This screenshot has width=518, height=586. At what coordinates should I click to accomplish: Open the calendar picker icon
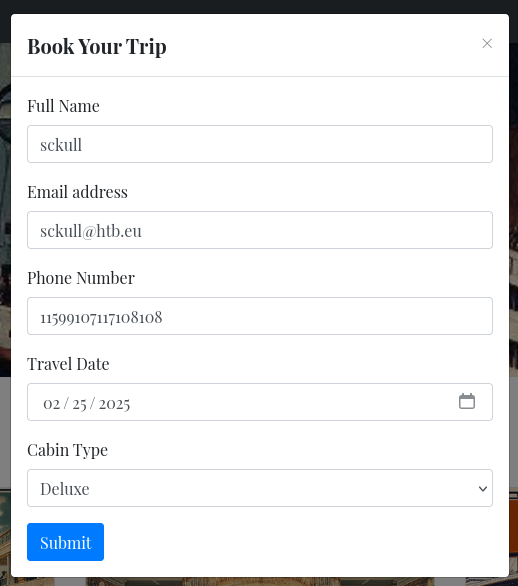(x=467, y=401)
